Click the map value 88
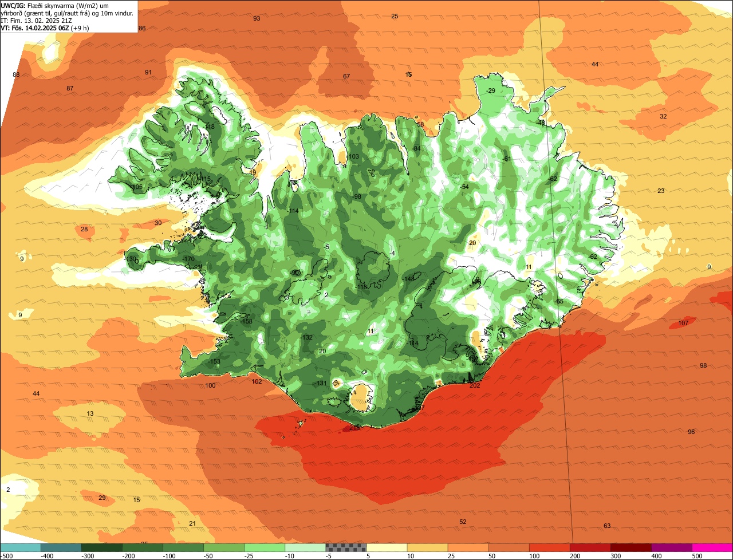Viewport: 733px width, 560px height. click(x=16, y=75)
